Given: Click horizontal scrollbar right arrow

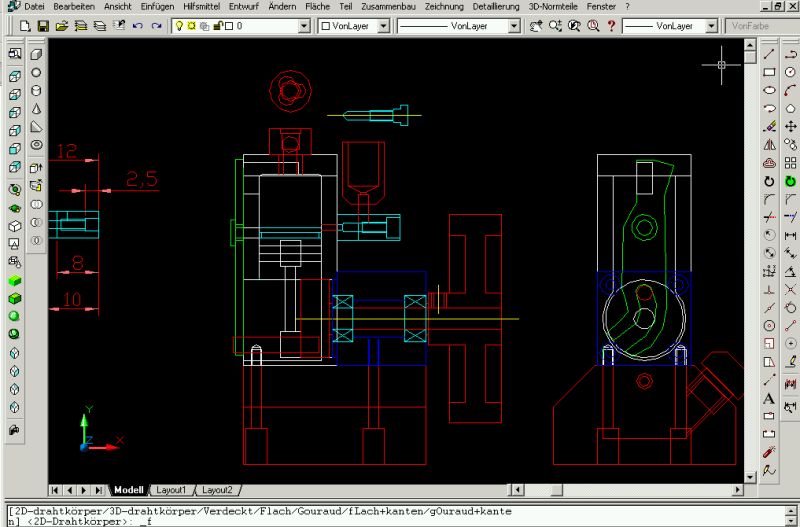Looking at the screenshot, I should [x=738, y=490].
